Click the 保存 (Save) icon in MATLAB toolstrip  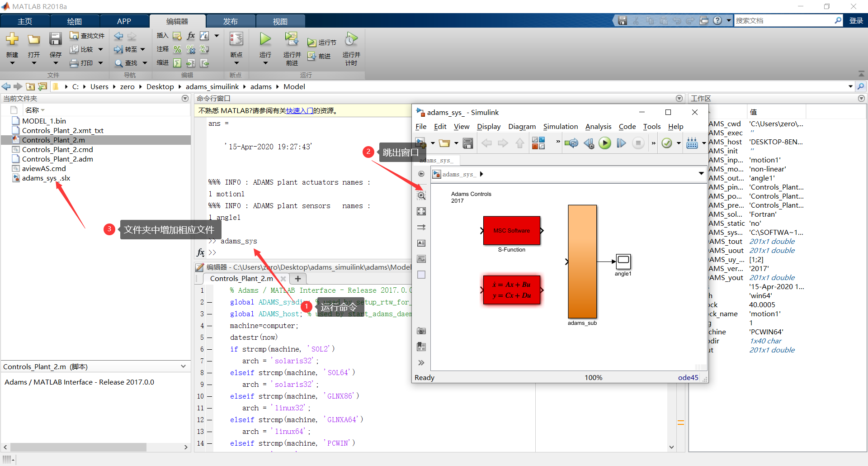click(x=55, y=39)
